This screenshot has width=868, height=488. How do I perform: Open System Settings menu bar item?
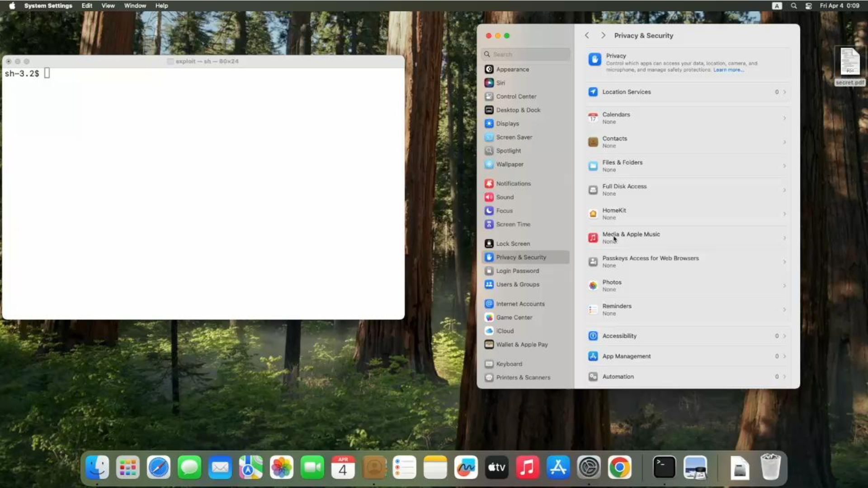48,5
